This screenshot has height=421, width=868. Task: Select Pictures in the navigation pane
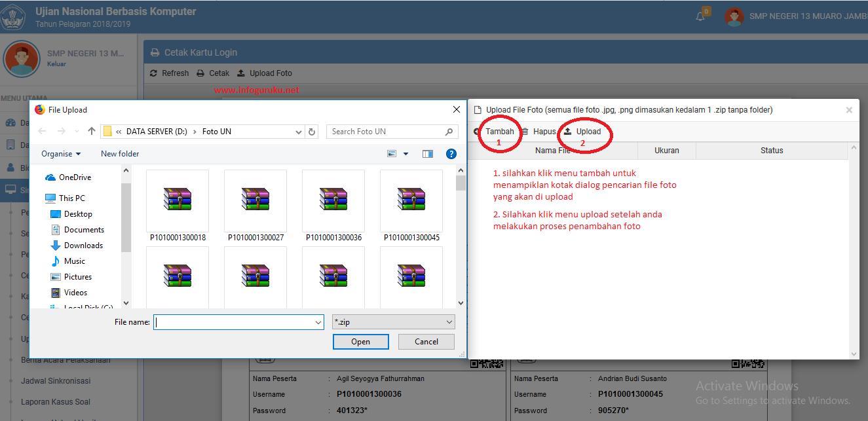coord(71,277)
